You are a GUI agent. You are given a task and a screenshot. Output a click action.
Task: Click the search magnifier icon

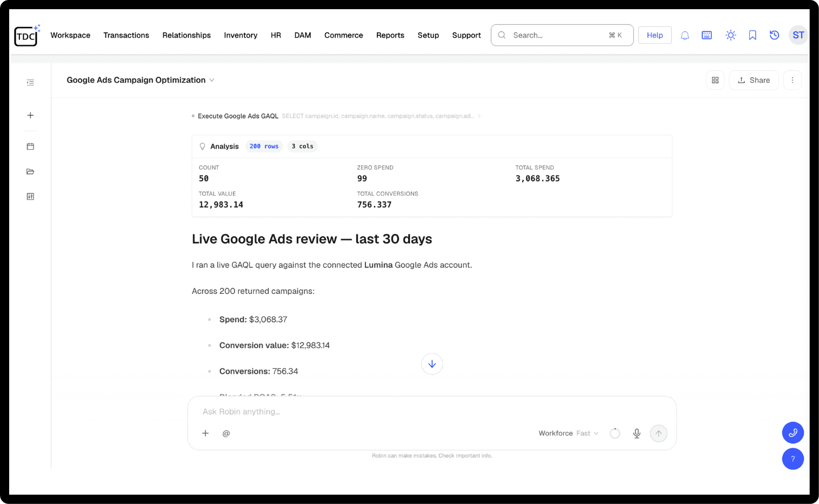[502, 35]
